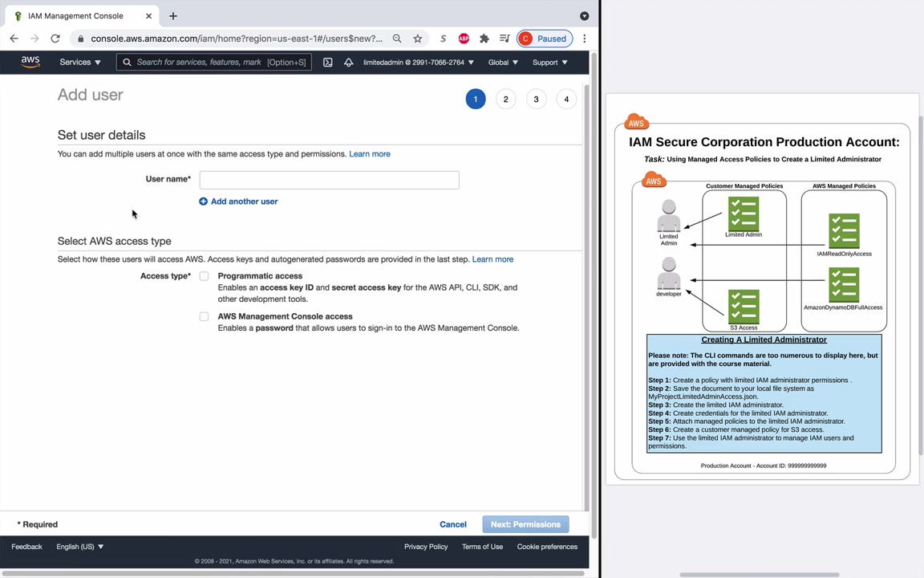Open new browser tab with plus
Screen dimensions: 924x578
tap(172, 16)
